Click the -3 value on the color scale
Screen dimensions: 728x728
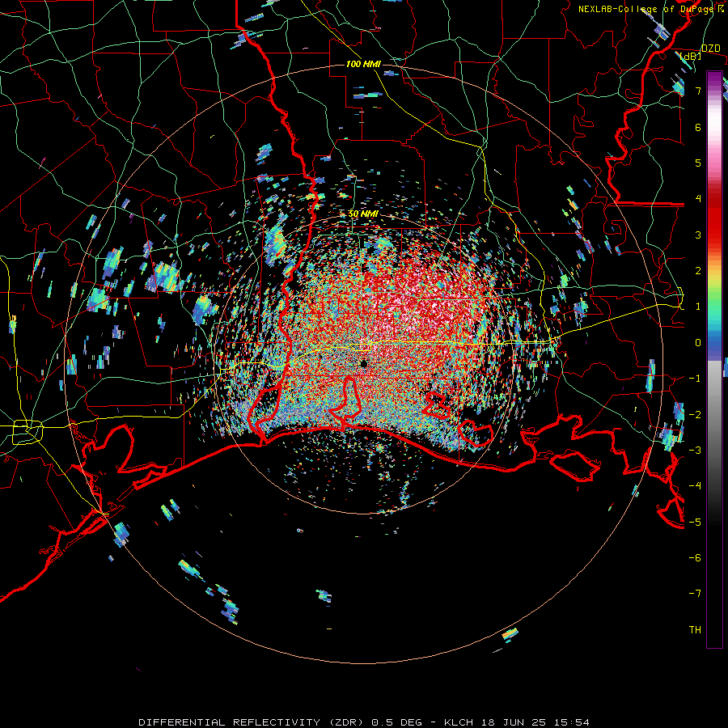pos(695,451)
